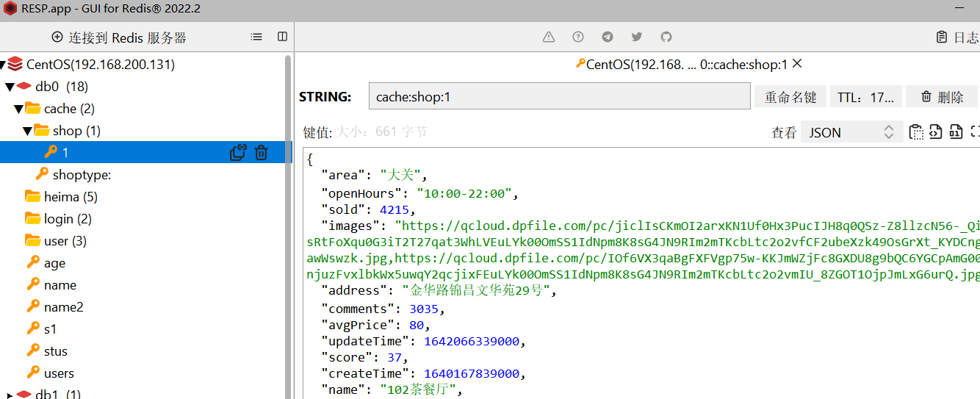The width and height of the screenshot is (980, 399).
Task: Click Connect to Redis Server button
Action: point(119,37)
